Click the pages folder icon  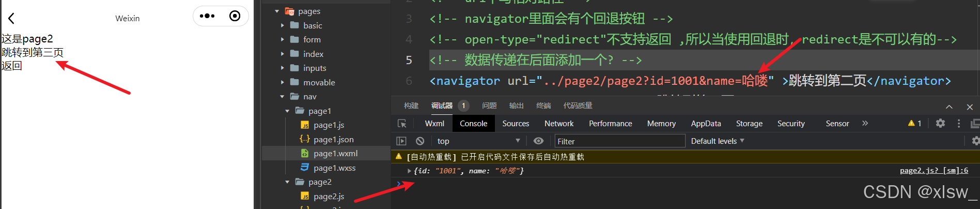click(x=290, y=11)
